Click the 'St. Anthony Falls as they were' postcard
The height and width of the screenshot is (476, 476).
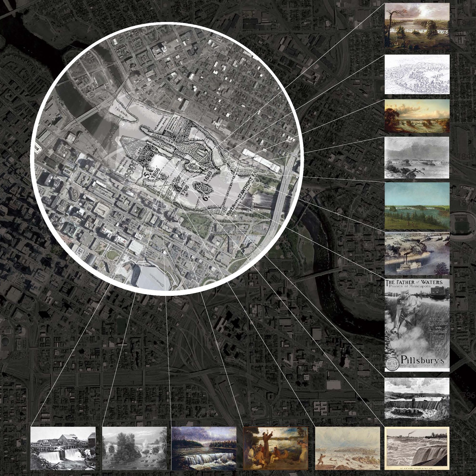pyautogui.click(x=417, y=448)
